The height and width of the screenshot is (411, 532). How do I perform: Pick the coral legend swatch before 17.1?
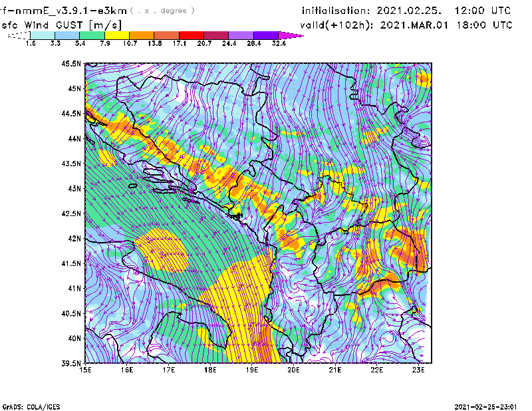tap(167, 35)
